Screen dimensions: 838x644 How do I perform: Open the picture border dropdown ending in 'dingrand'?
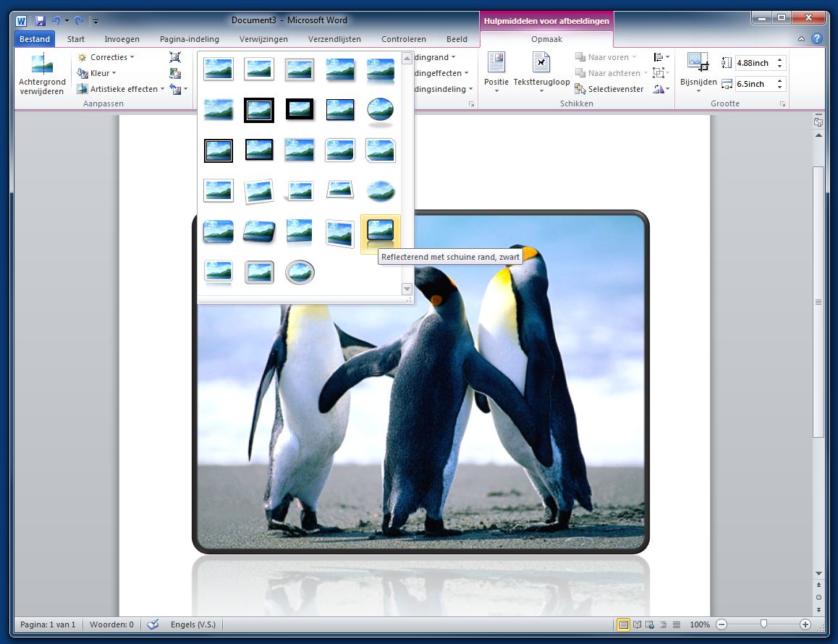click(434, 57)
